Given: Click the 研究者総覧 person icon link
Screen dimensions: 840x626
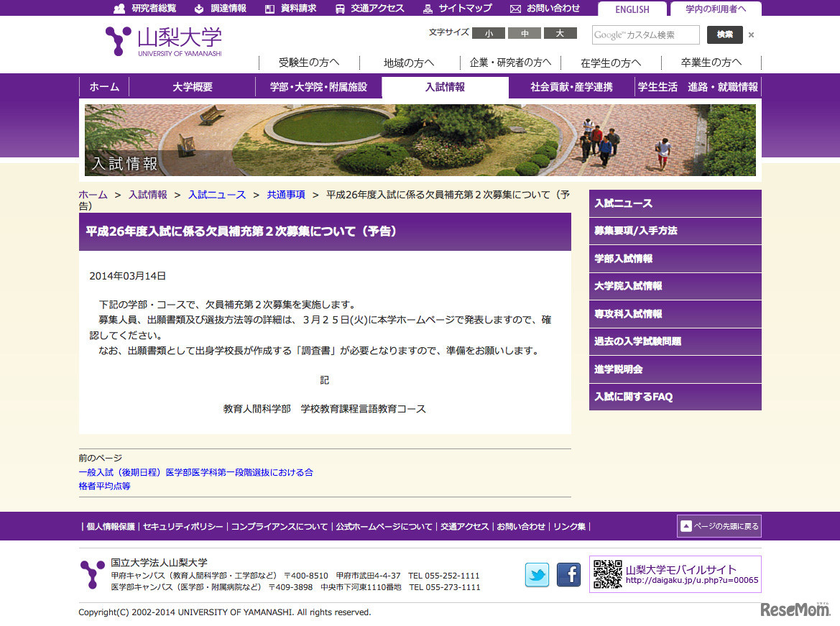Looking at the screenshot, I should [x=144, y=9].
